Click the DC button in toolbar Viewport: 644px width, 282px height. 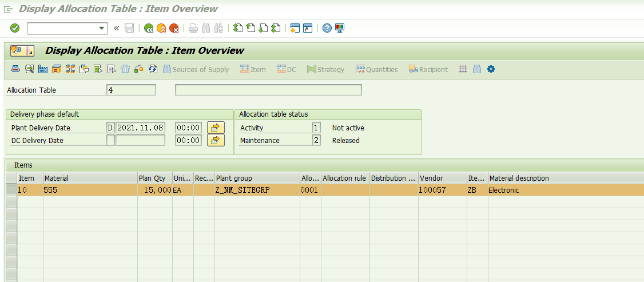(287, 69)
